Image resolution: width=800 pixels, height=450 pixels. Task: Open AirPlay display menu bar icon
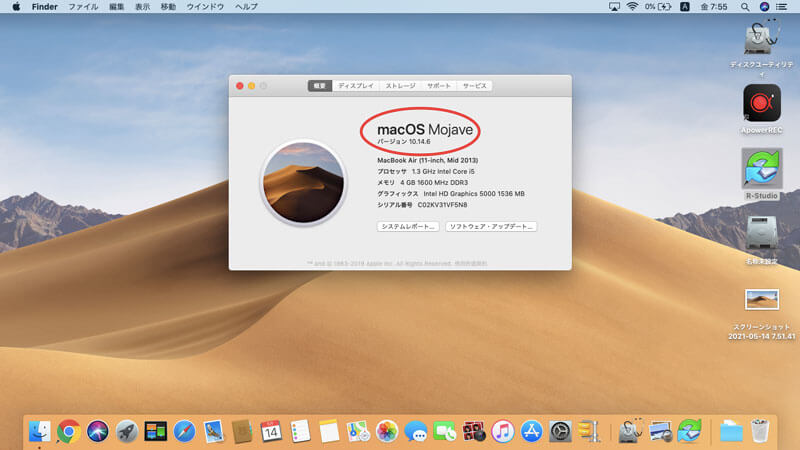click(614, 7)
